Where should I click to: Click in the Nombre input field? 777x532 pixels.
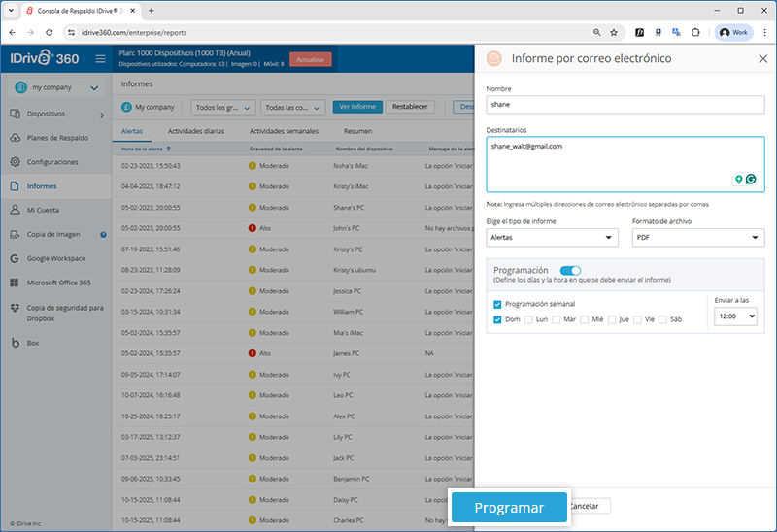625,104
